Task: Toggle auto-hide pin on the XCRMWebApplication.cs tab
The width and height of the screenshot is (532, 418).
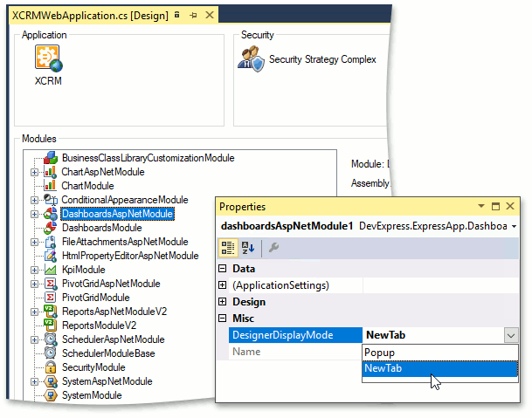Action: [193, 15]
